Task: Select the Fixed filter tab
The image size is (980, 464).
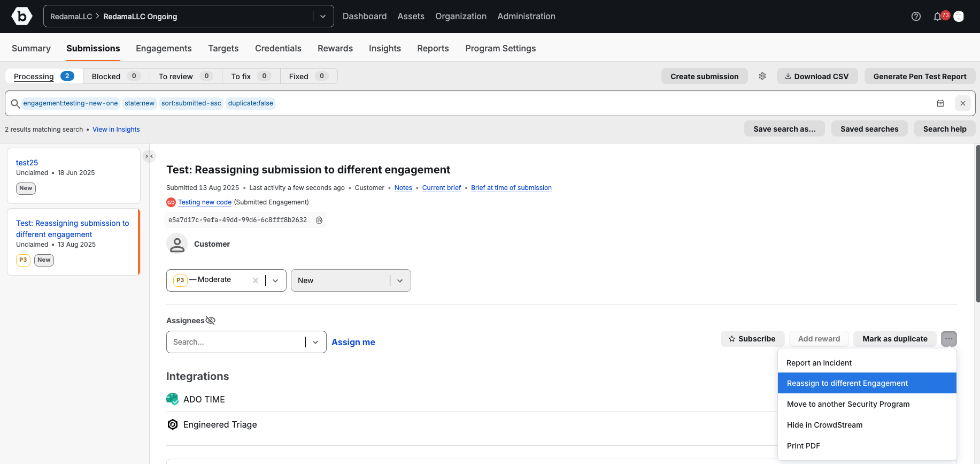Action: tap(308, 76)
